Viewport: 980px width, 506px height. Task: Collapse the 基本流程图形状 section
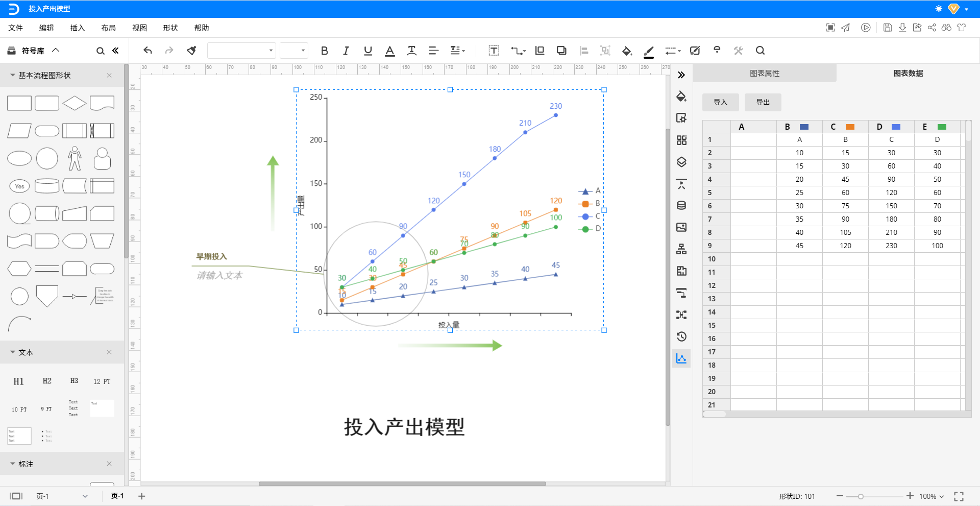click(12, 75)
